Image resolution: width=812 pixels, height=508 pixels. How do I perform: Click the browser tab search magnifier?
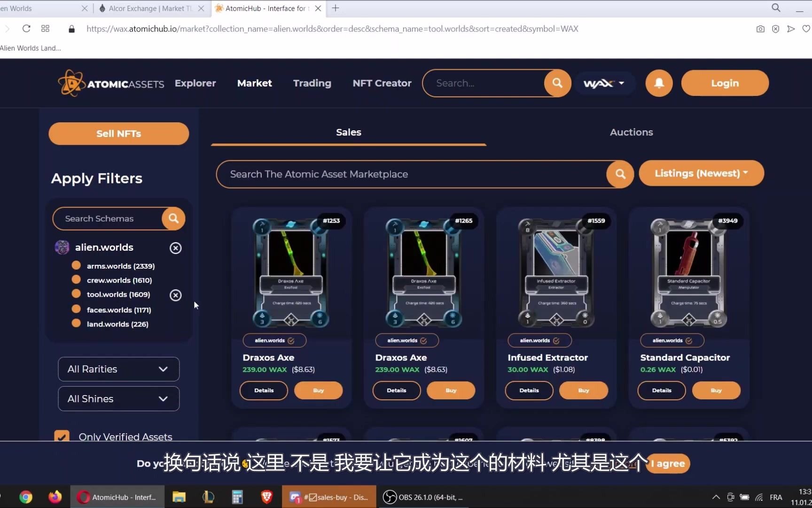[x=776, y=8]
